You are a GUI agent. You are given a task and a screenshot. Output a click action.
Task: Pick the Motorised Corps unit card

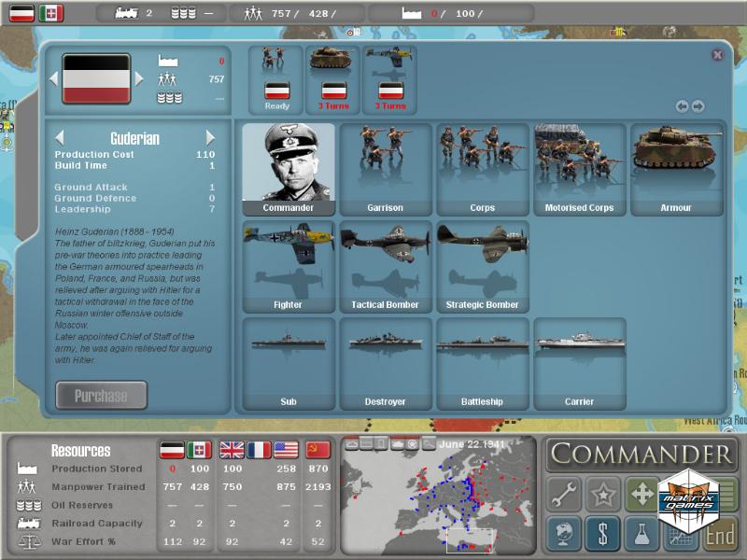coord(579,170)
